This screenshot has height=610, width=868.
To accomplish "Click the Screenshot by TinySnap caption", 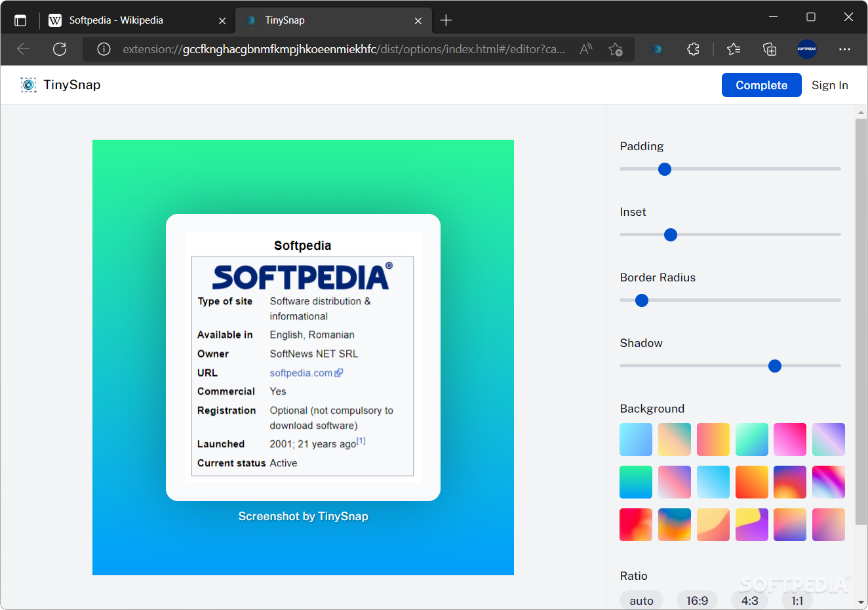I will (303, 516).
